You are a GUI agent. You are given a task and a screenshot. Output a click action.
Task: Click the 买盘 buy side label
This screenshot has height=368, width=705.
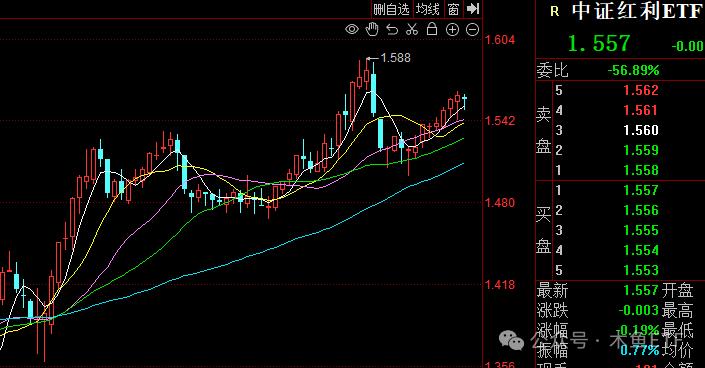click(544, 230)
